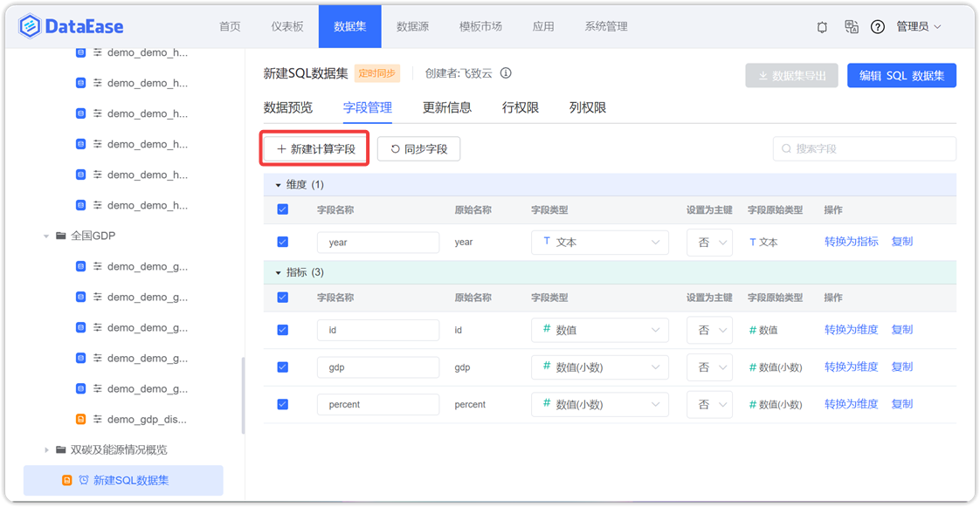Click the plus icon on 新建计算字段
This screenshot has width=980, height=507.
(x=281, y=149)
